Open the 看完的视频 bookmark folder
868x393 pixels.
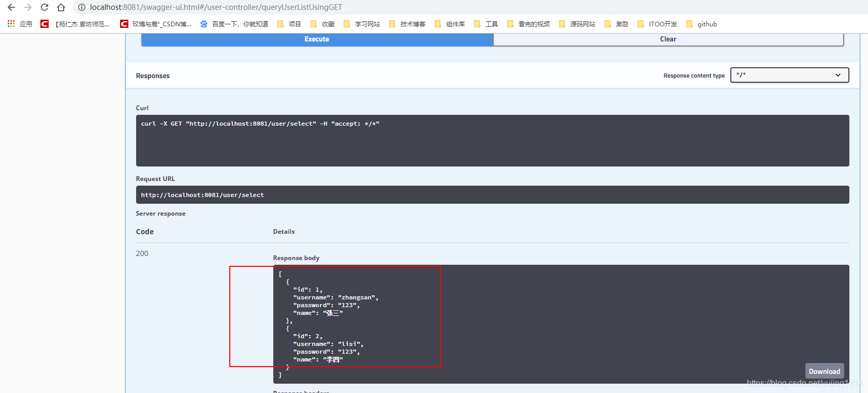tap(528, 24)
